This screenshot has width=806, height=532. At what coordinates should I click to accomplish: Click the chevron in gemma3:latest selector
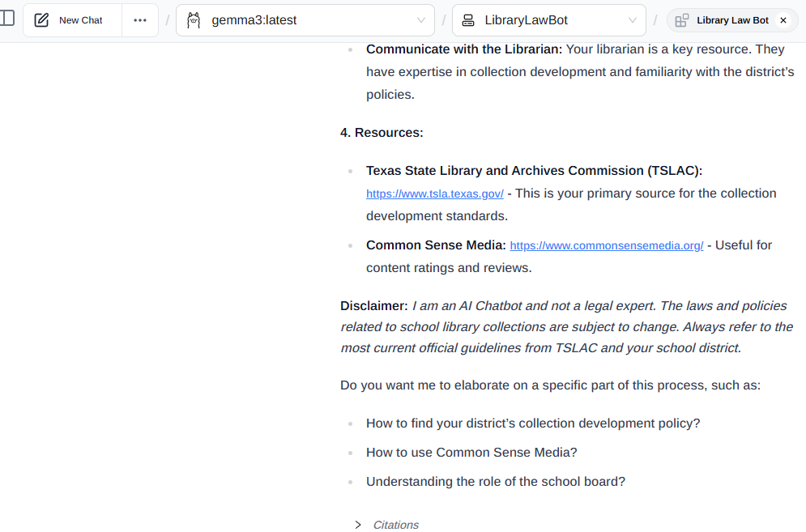pyautogui.click(x=421, y=20)
